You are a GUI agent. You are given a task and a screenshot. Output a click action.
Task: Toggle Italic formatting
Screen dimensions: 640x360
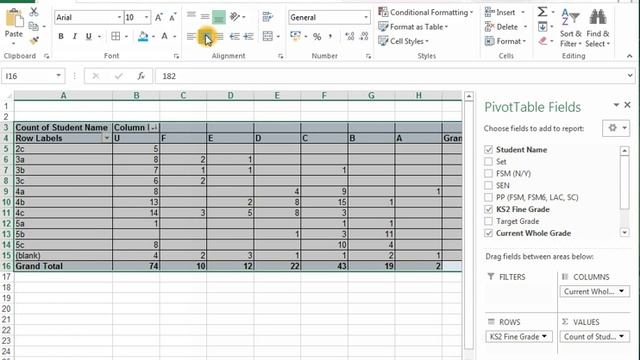coord(74,36)
